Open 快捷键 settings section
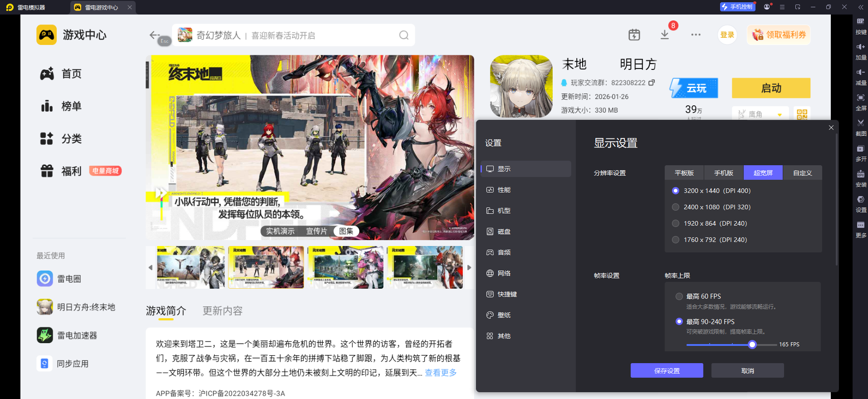The width and height of the screenshot is (868, 399). click(x=526, y=294)
